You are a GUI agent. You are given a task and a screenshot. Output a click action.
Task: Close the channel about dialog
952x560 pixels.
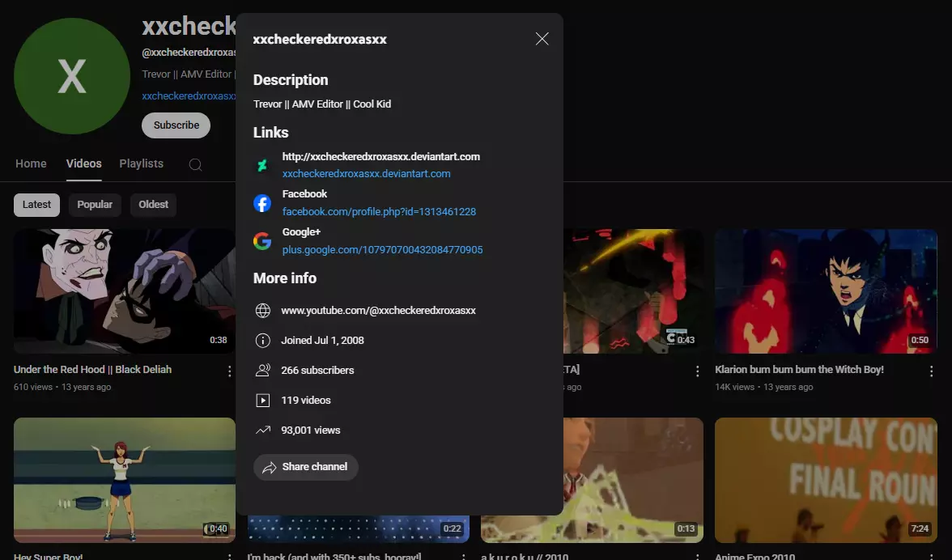pos(542,39)
